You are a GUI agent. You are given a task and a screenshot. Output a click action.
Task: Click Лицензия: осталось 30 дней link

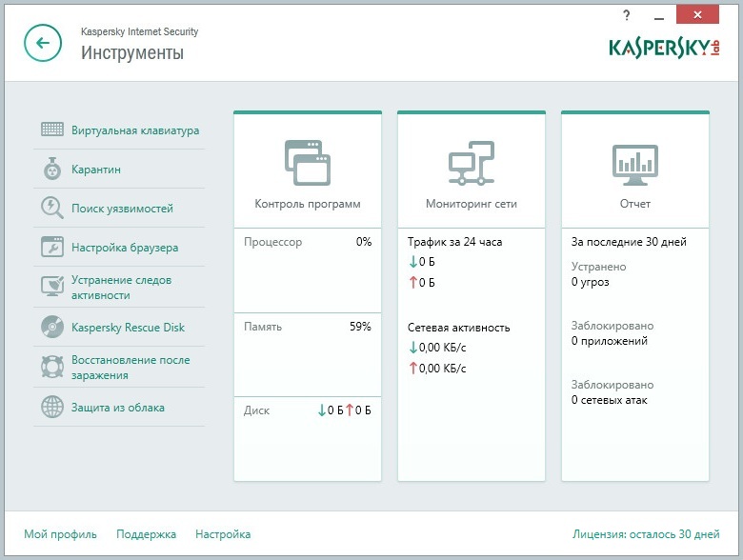tap(646, 534)
